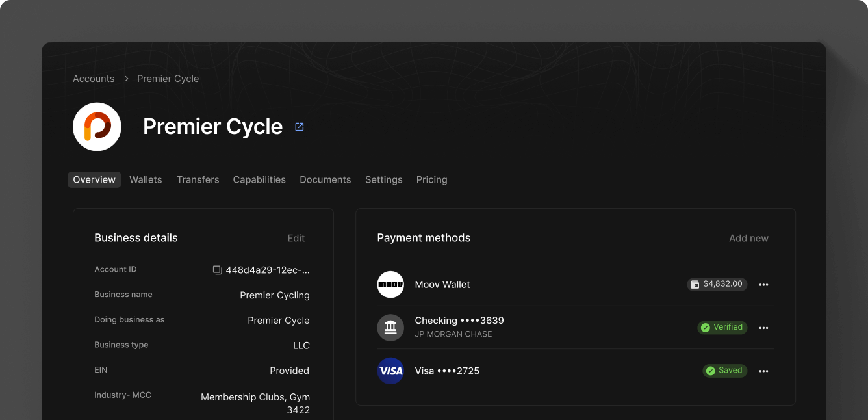The image size is (868, 420).
Task: Add new payment method
Action: [748, 238]
